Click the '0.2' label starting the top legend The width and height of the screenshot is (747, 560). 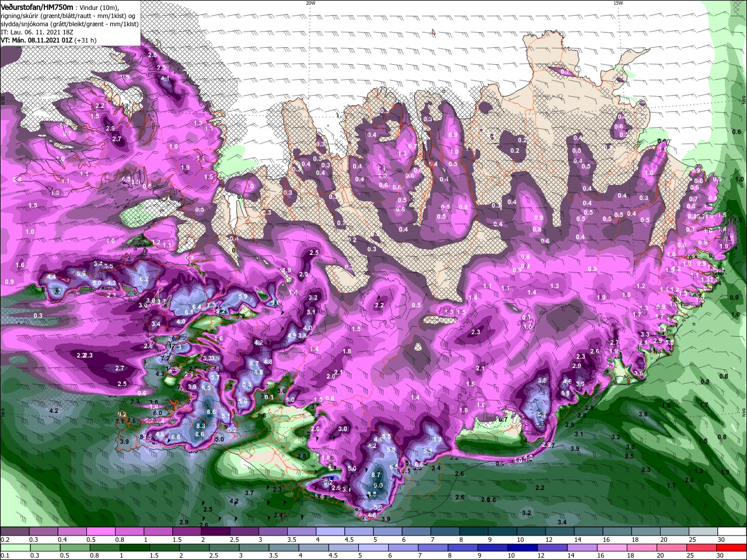pyautogui.click(x=5, y=540)
